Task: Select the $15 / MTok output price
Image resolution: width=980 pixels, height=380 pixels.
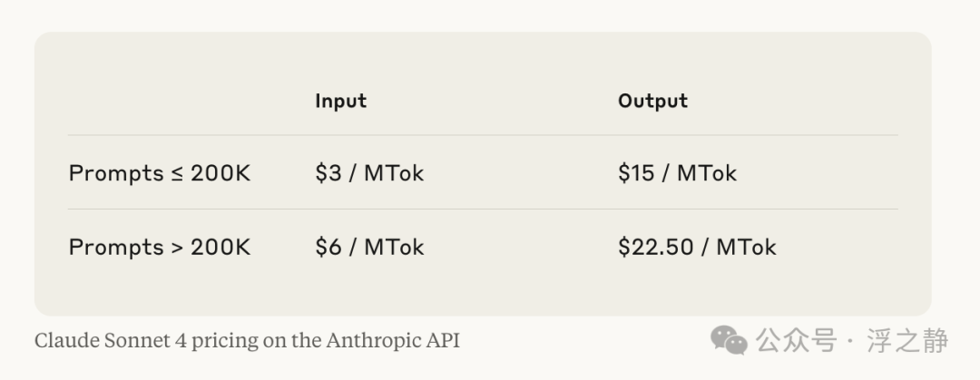Action: pyautogui.click(x=677, y=173)
